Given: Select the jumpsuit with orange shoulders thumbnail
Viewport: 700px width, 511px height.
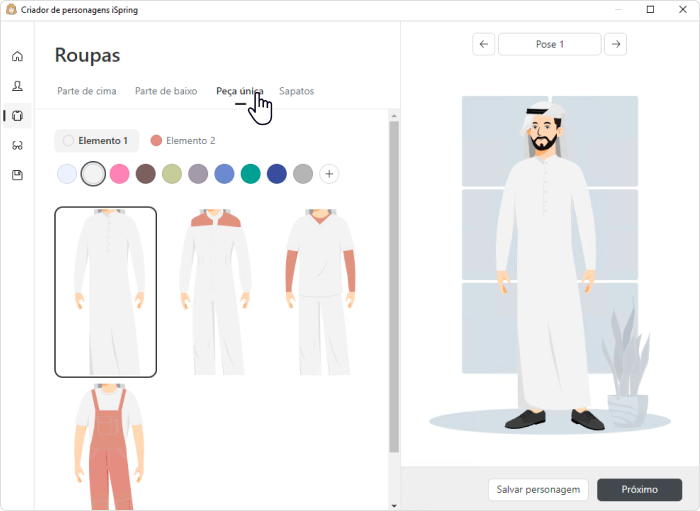Looking at the screenshot, I should pos(216,292).
